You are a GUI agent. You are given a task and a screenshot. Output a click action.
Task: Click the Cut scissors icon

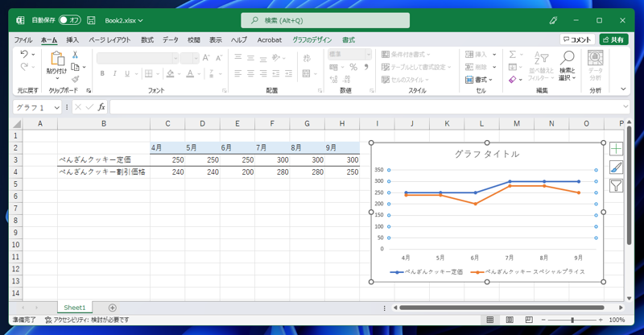click(75, 55)
